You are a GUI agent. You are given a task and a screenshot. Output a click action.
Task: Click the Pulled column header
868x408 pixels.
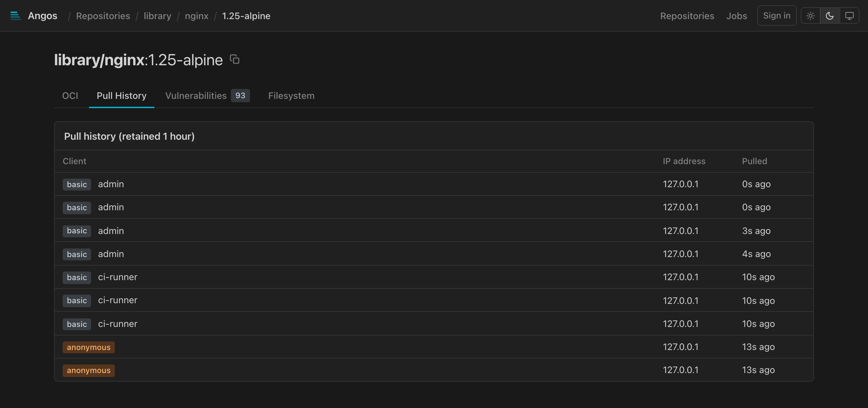point(755,161)
